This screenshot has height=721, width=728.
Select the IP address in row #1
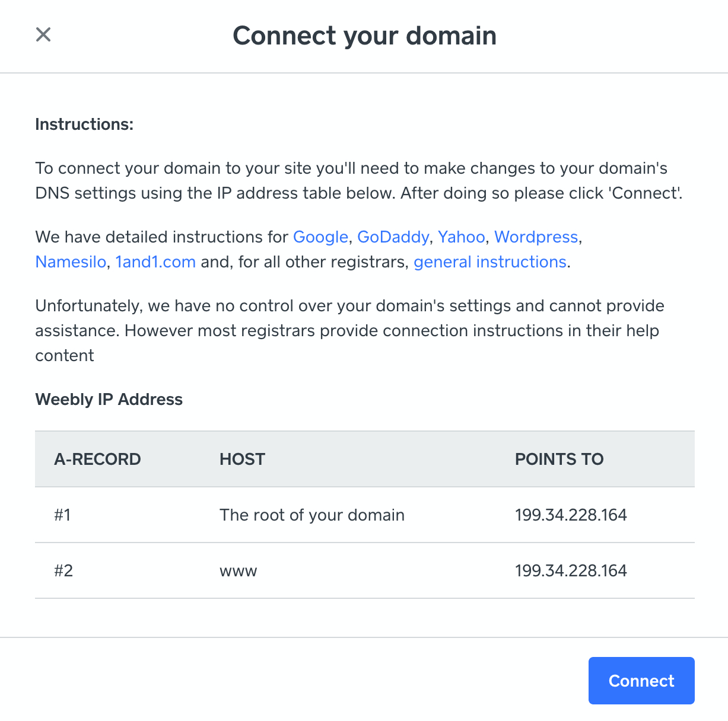571,515
